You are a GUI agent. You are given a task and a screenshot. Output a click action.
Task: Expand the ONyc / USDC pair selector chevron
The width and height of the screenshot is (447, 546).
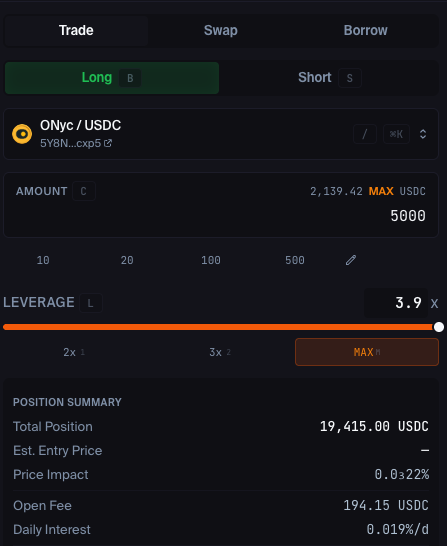click(x=423, y=134)
